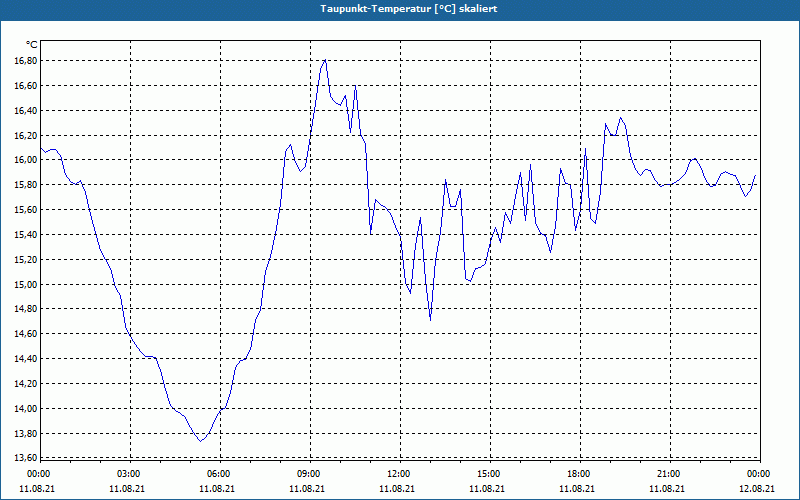Select the 13,80 y-axis label
The width and height of the screenshot is (800, 500).
coord(26,434)
